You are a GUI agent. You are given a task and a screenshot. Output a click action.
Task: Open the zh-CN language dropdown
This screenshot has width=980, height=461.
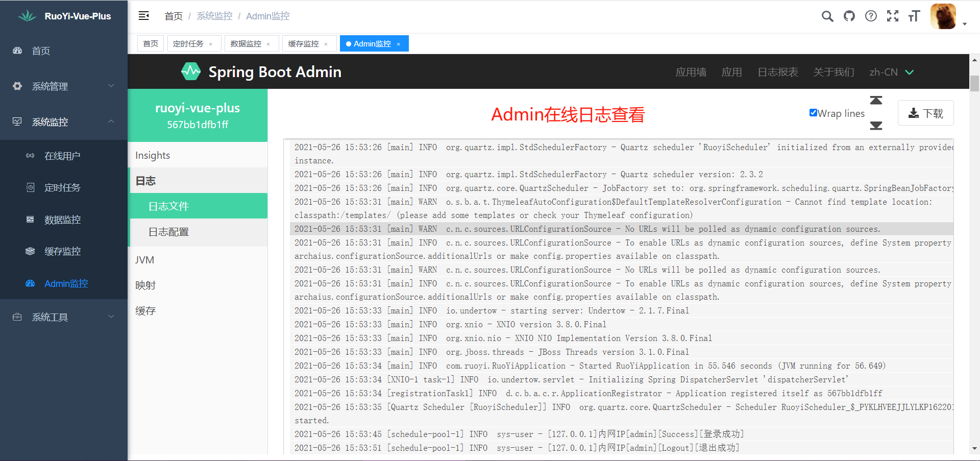click(891, 72)
